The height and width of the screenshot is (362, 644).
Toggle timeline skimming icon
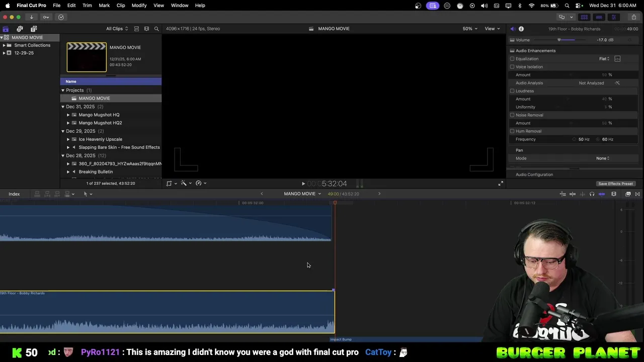(x=573, y=194)
